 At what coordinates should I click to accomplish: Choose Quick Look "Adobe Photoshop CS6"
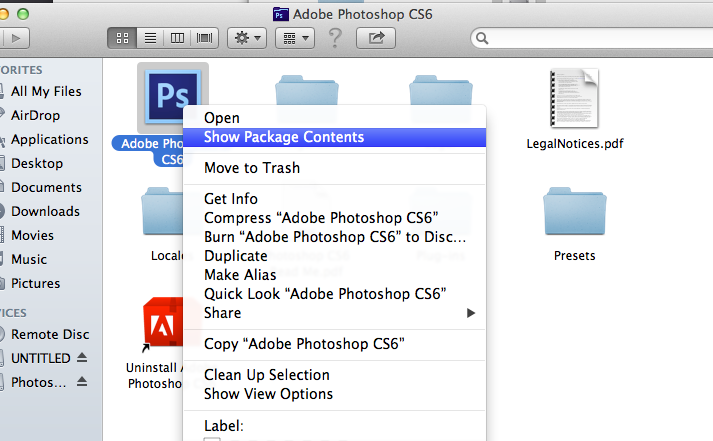pos(335,294)
